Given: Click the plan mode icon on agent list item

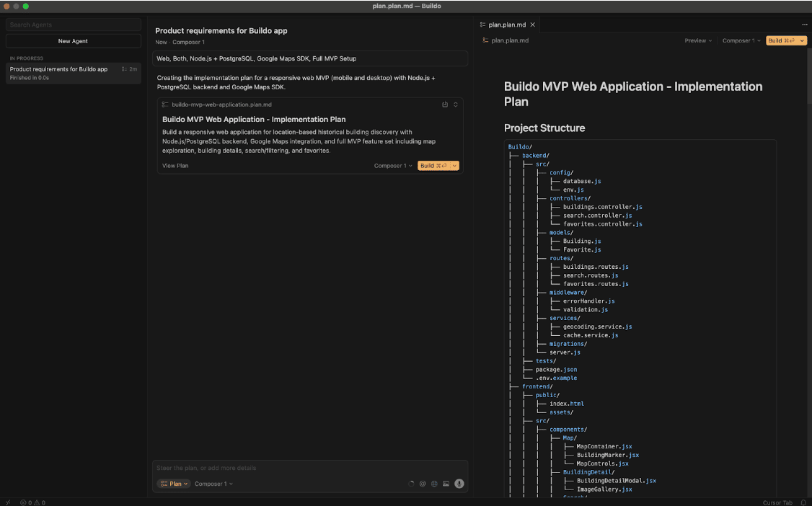Looking at the screenshot, I should pyautogui.click(x=124, y=68).
